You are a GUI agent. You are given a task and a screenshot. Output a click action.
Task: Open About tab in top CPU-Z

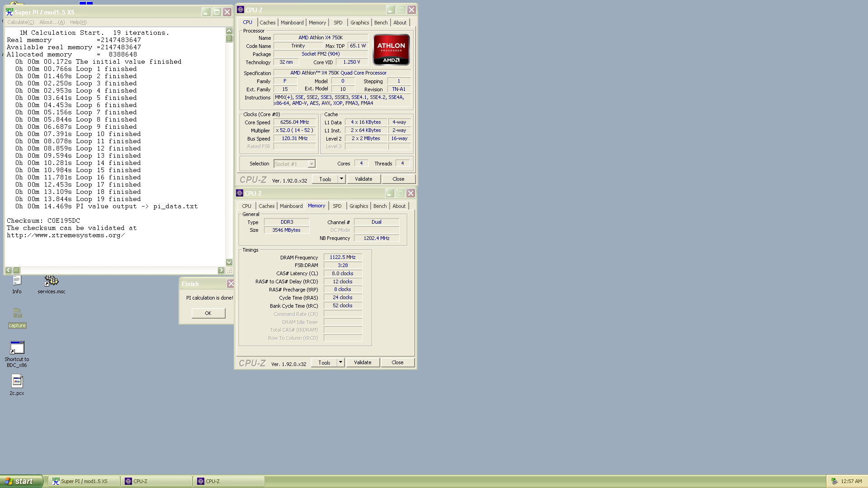[400, 23]
